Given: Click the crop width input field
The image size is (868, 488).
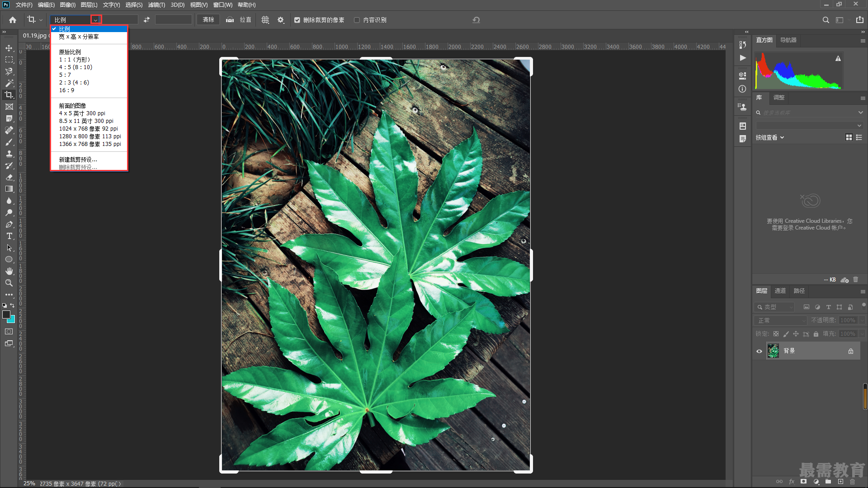Looking at the screenshot, I should [x=120, y=20].
